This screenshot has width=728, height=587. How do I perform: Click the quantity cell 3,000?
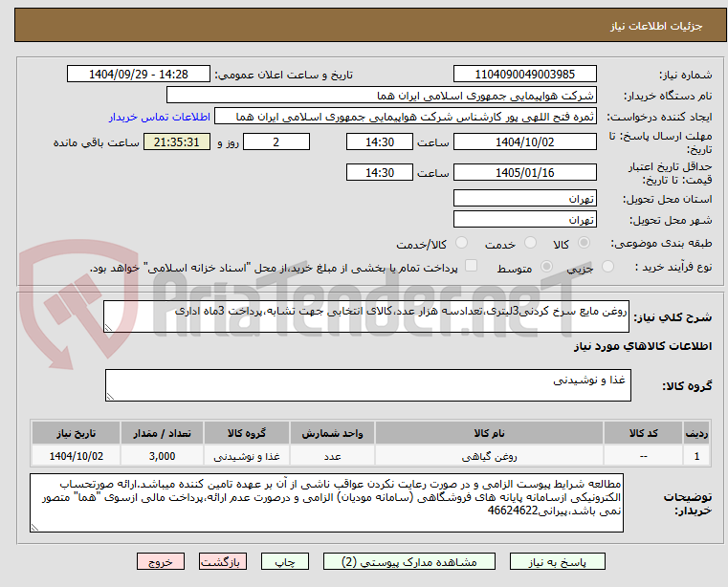pos(162,456)
